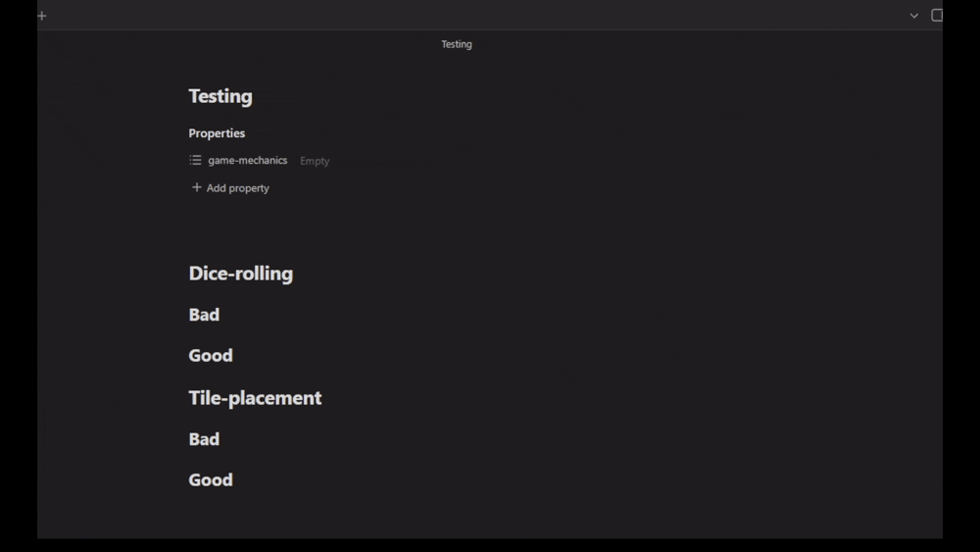The height and width of the screenshot is (552, 980).
Task: Click Bad heading under Tile-placement
Action: click(x=204, y=439)
